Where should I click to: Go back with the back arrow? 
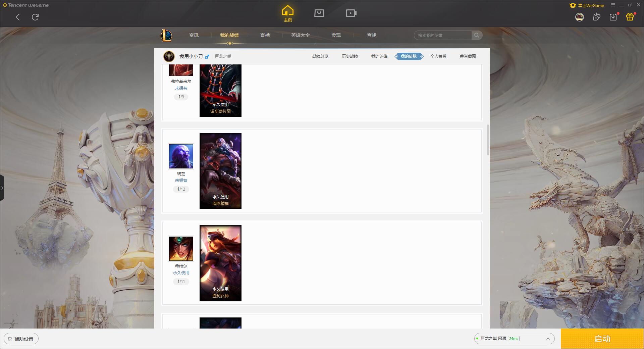18,17
